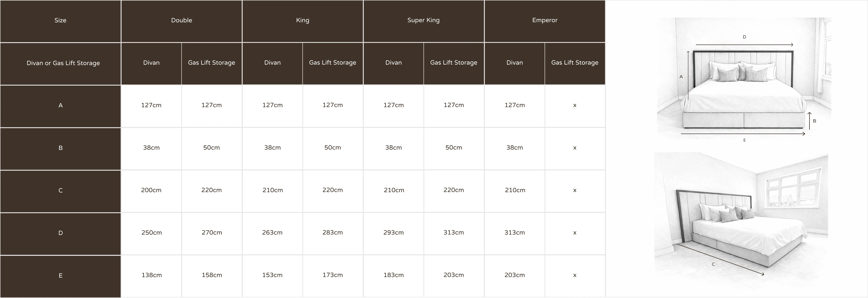Select the 'Divan or Gas Lift Storage' label cell
Screen dimensions: 868x298
click(x=63, y=63)
